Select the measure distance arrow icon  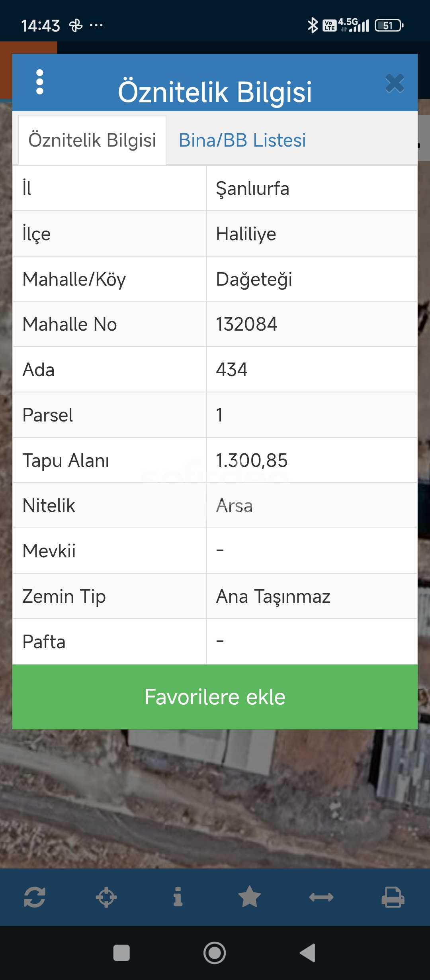(x=321, y=897)
